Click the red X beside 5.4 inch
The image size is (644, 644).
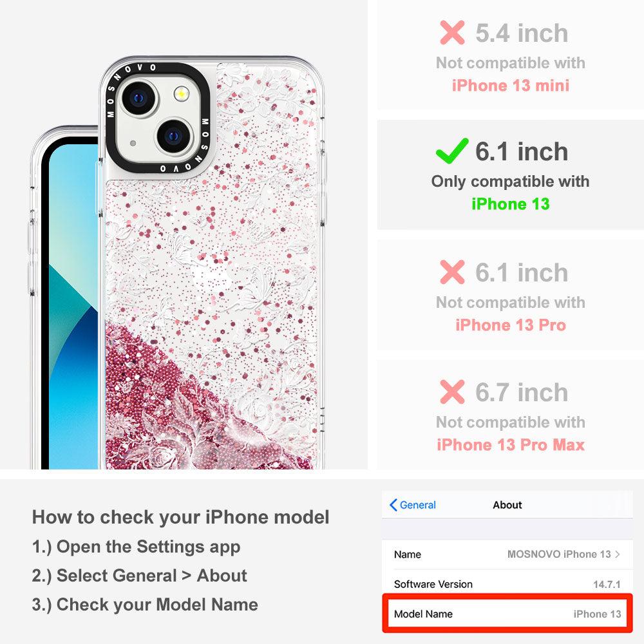pos(452,32)
